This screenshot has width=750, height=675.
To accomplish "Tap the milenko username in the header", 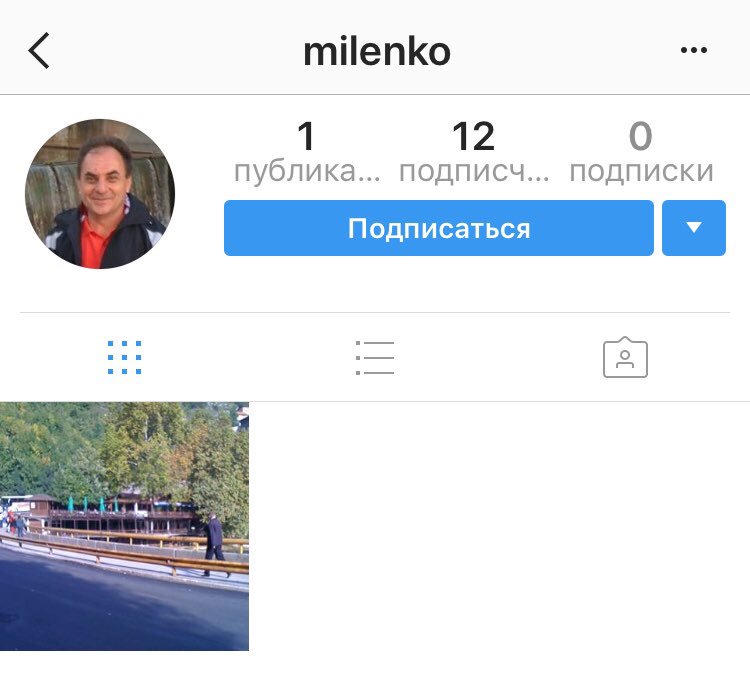I will click(x=377, y=51).
